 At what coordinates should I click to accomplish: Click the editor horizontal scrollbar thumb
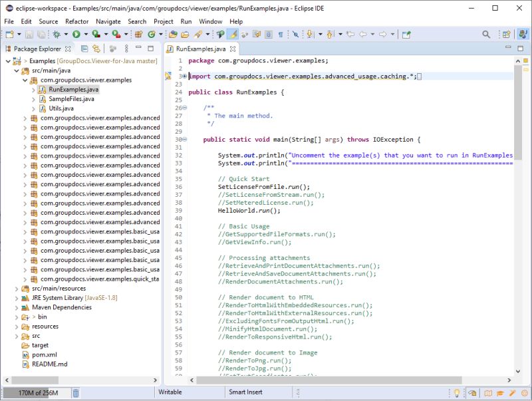click(329, 380)
